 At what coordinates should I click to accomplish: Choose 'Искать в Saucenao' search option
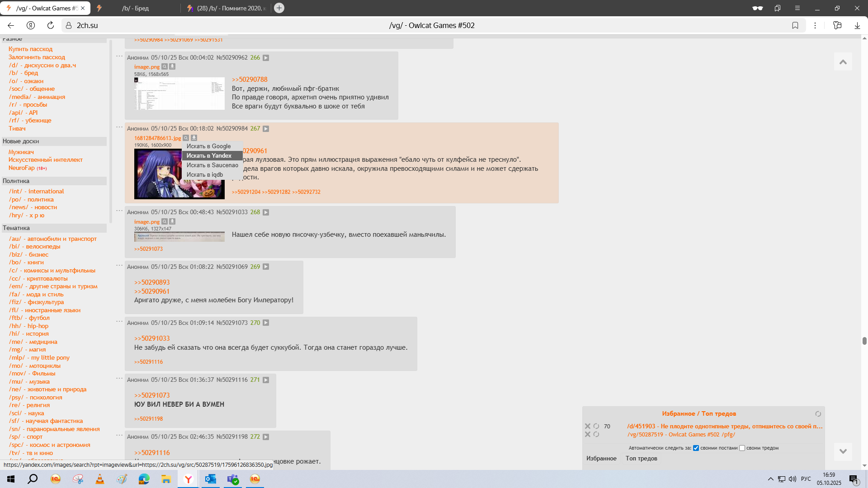212,165
